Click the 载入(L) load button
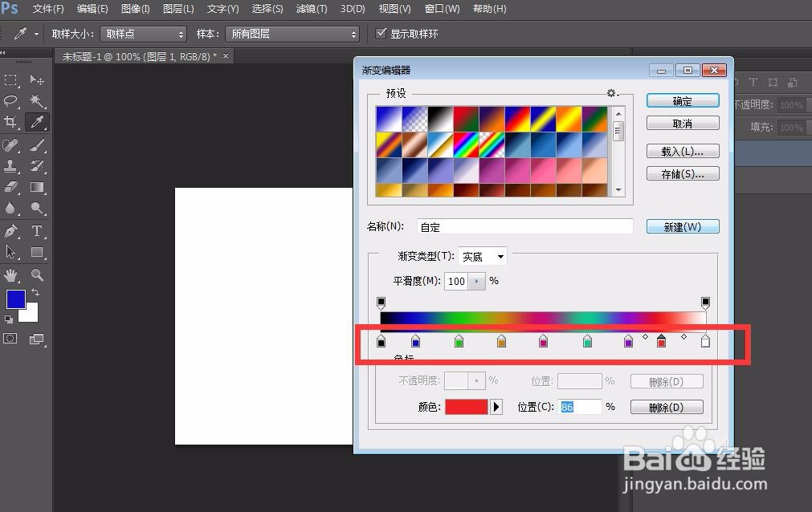 (683, 151)
